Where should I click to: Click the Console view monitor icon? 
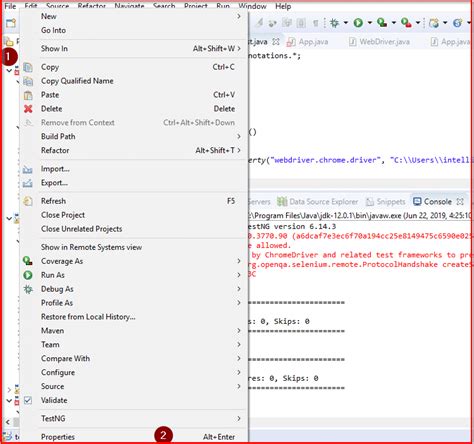click(417, 201)
